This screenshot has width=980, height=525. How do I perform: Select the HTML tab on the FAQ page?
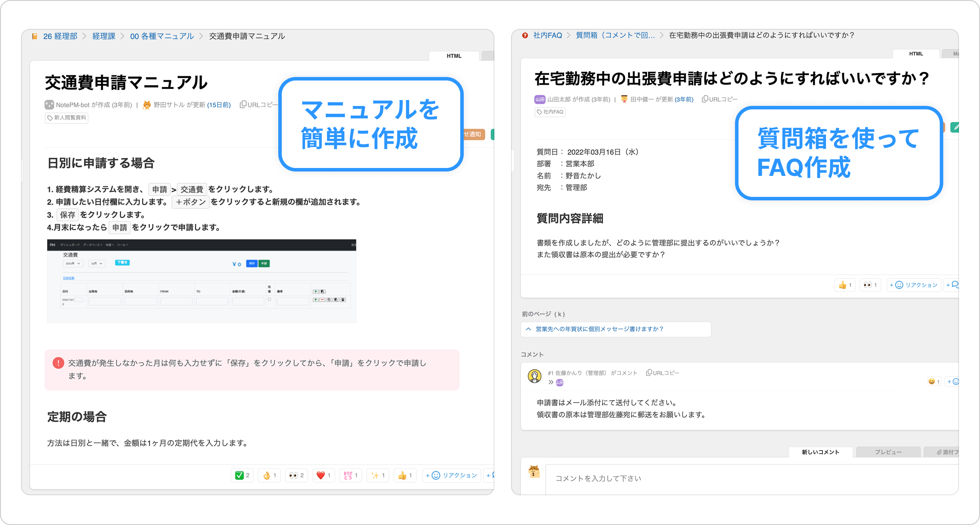916,54
